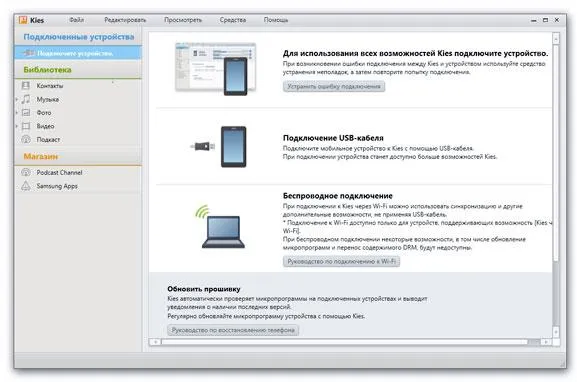Click the horizontal scrollbar left arrow
The image size is (580, 382).
click(x=155, y=342)
